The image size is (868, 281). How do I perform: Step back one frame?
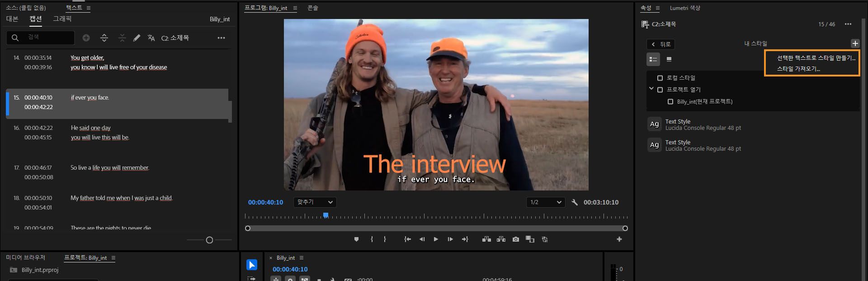pyautogui.click(x=422, y=239)
